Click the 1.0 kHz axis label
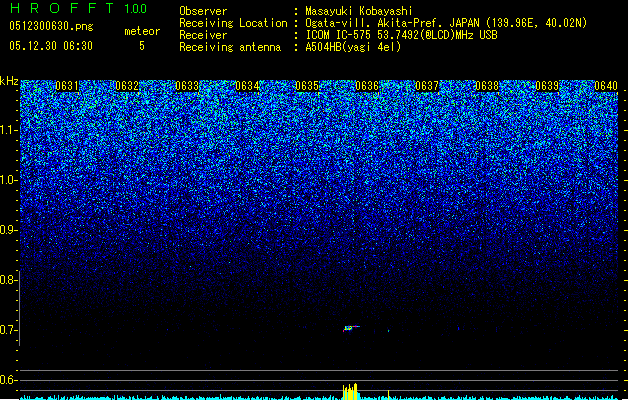629x400 pixels. pos(9,180)
